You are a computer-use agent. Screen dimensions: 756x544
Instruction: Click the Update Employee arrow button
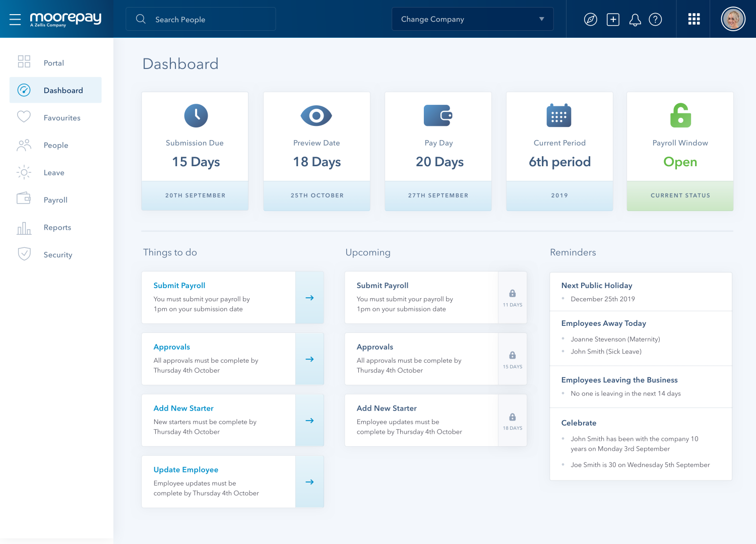309,482
